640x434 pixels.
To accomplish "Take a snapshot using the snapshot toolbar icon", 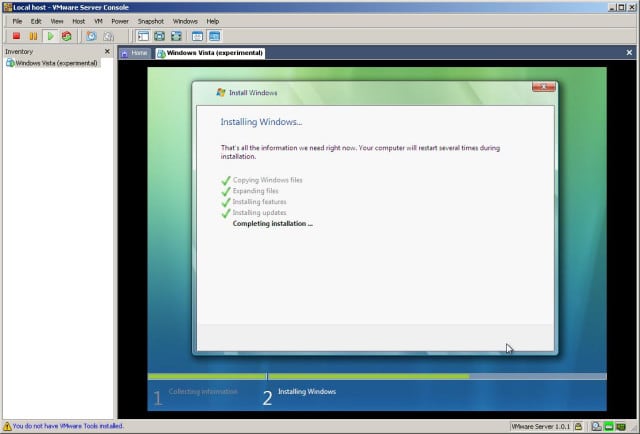I will pos(91,36).
